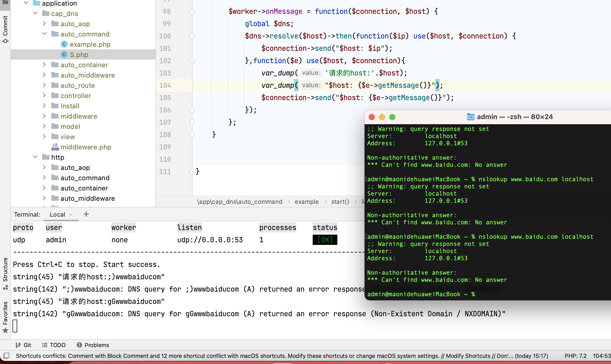
Task: Select the http folder label
Action: (58, 157)
